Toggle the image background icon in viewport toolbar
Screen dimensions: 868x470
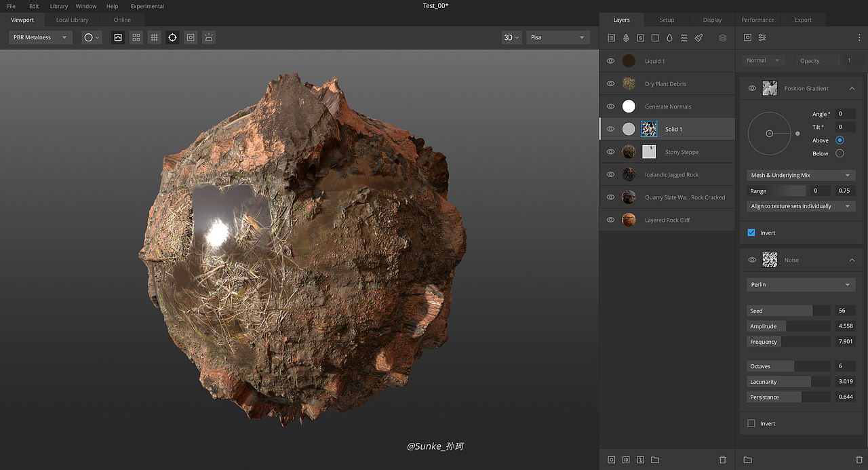pos(118,37)
